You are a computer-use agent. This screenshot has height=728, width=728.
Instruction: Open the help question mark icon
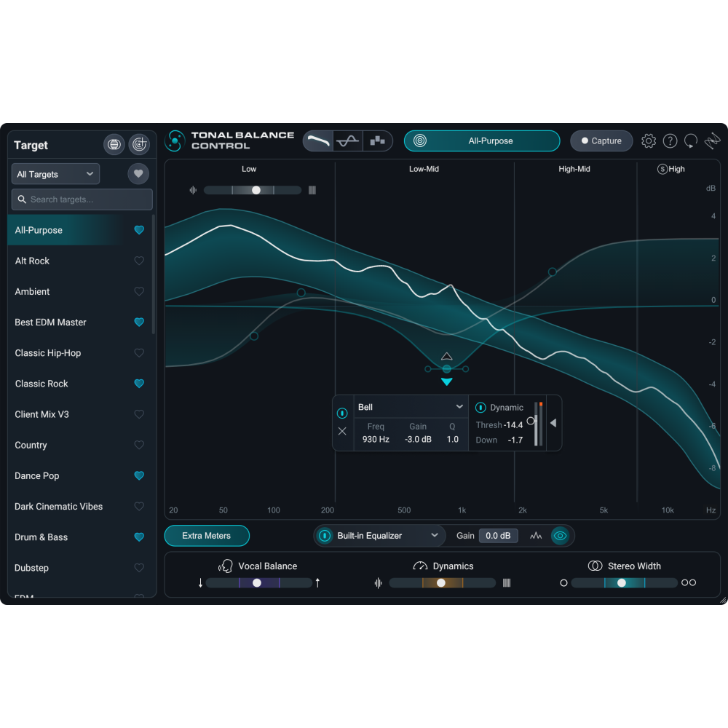pos(670,141)
